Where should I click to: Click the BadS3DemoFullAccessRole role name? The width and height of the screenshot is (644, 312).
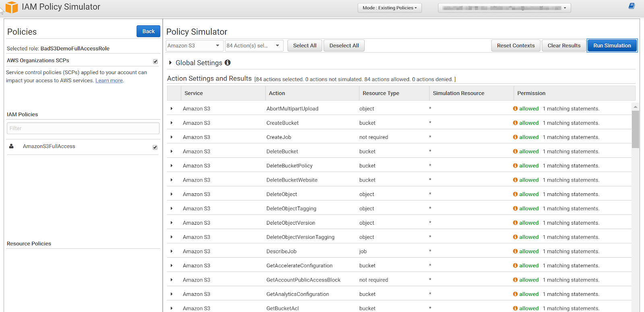pyautogui.click(x=75, y=48)
